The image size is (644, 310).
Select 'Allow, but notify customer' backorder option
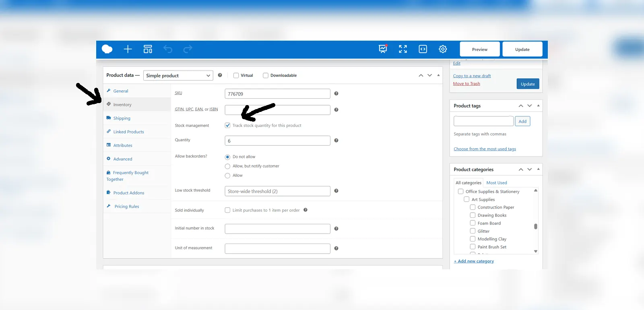point(228,166)
